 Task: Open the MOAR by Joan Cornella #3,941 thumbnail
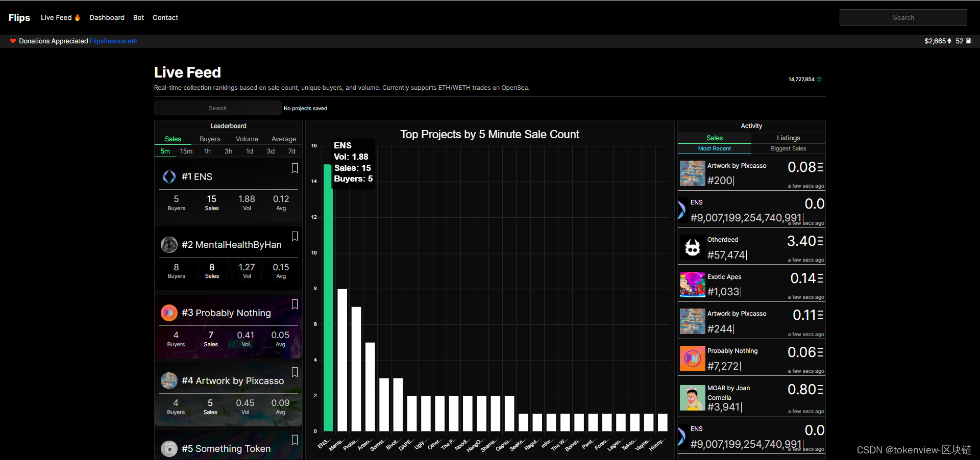click(693, 398)
